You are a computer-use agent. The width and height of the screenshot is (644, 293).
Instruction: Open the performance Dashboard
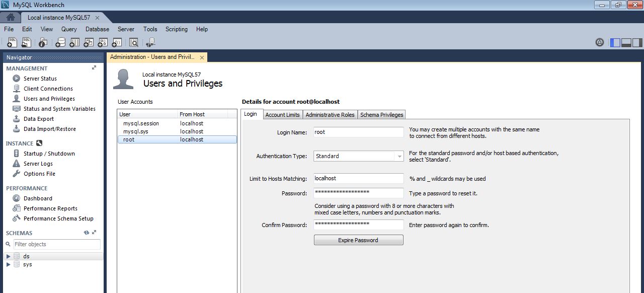38,198
